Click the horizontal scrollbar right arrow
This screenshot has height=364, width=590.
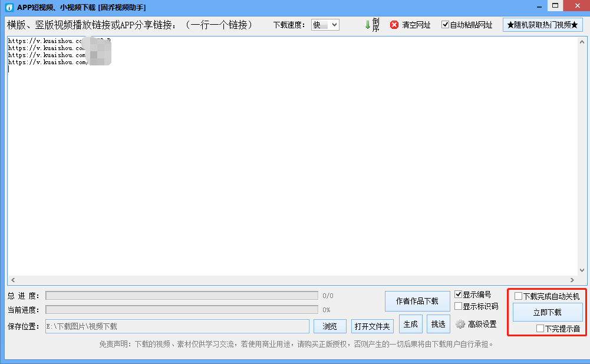(572, 280)
